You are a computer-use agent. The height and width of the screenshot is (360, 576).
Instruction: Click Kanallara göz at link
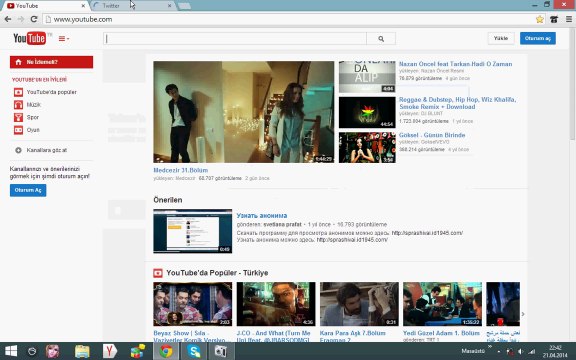[x=47, y=150]
